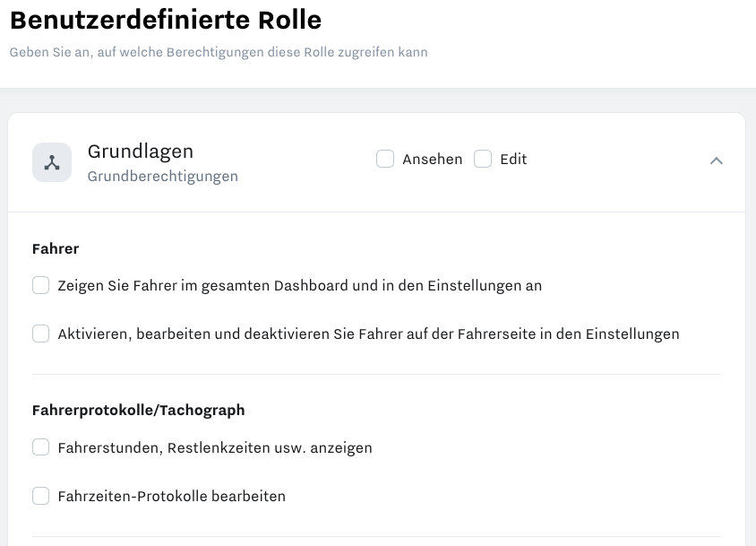Image resolution: width=756 pixels, height=546 pixels.
Task: Click the 'Edit' label text
Action: pos(513,160)
